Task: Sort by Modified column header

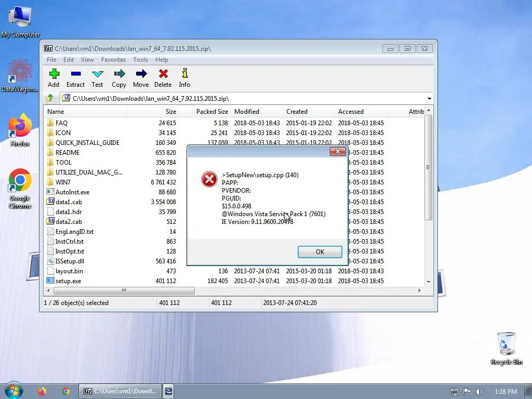Action: coord(257,112)
